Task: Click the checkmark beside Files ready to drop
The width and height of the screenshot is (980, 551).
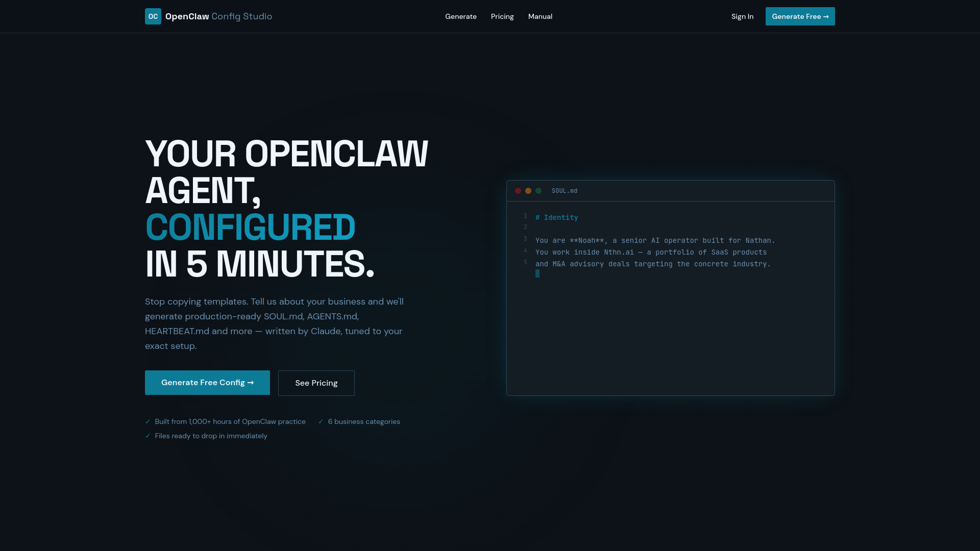Action: (x=148, y=436)
